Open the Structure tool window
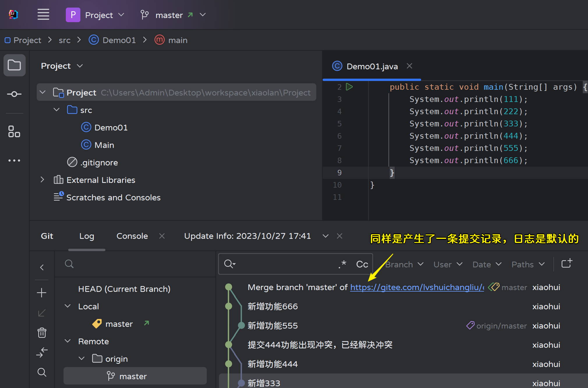 tap(14, 131)
